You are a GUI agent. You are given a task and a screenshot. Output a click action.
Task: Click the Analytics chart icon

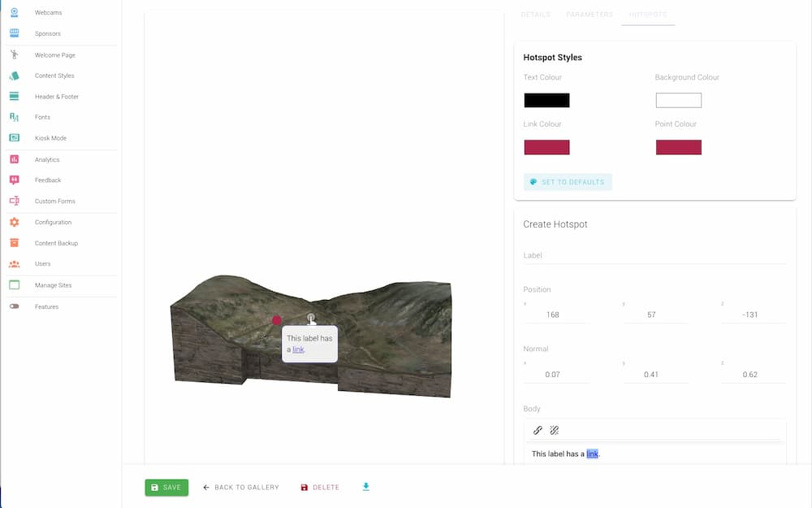(x=14, y=159)
